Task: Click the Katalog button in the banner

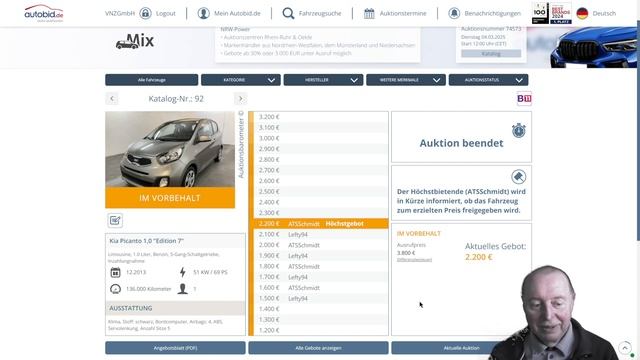Action: [491, 53]
